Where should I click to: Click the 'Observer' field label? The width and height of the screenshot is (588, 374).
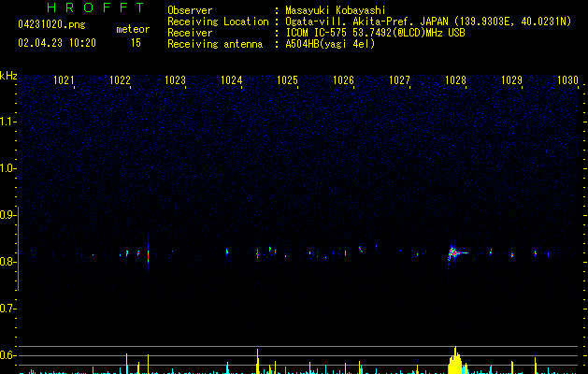pyautogui.click(x=190, y=10)
